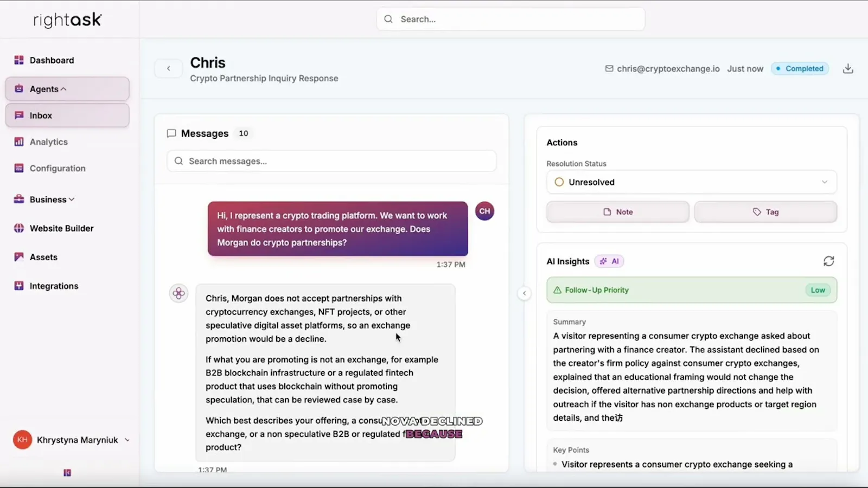Screen dimensions: 868x488
Task: Click the Analytics bar chart icon
Action: [x=19, y=142]
